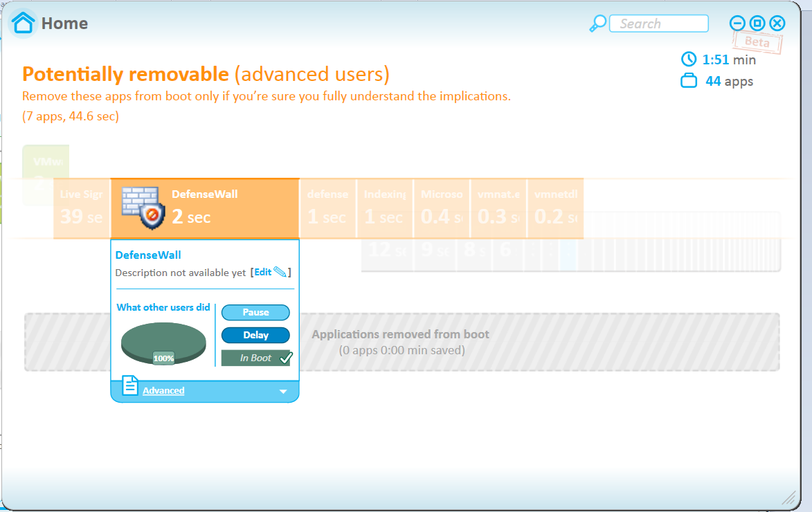This screenshot has width=812, height=512.
Task: Pause DefenseWall at boot
Action: coord(256,312)
